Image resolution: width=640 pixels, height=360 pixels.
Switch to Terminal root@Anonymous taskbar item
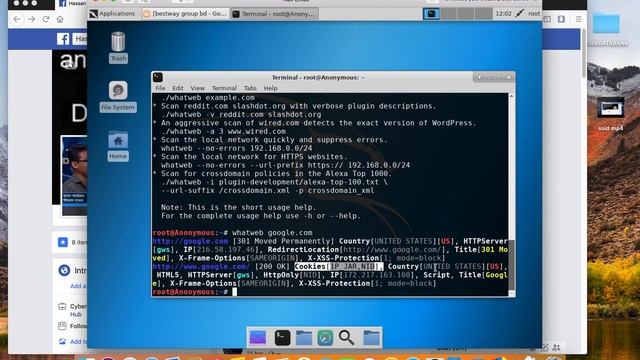point(274,13)
